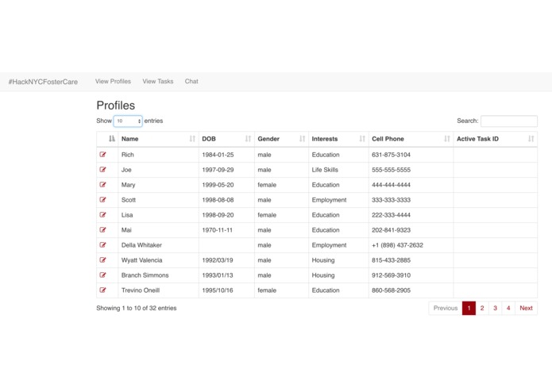Image resolution: width=552 pixels, height=392 pixels.
Task: Go to page 4 of entries
Action: (x=508, y=308)
